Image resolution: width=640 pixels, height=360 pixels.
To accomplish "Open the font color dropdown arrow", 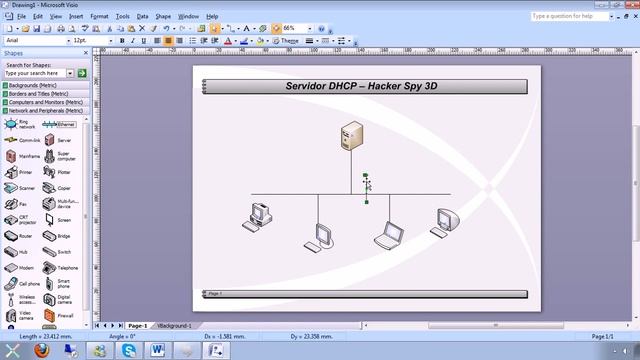I will 236,41.
